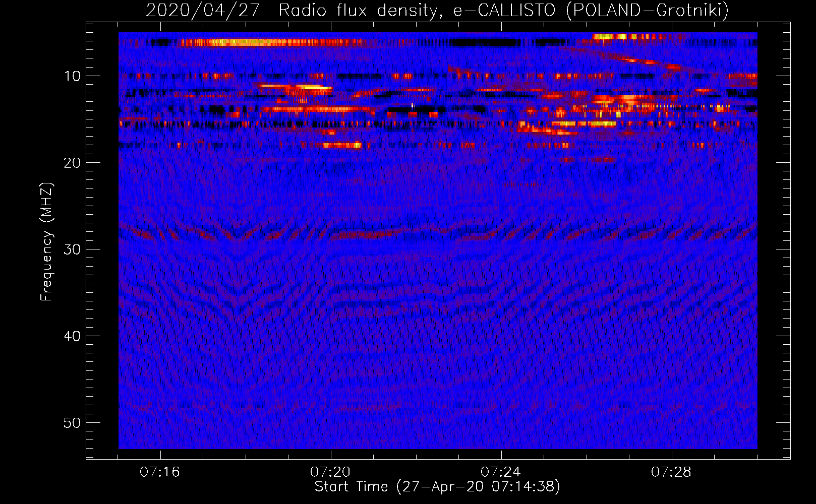Click the 'Start Time (27-Apr-20 07:14:38)' x-axis label
This screenshot has height=504, width=816.
437,487
